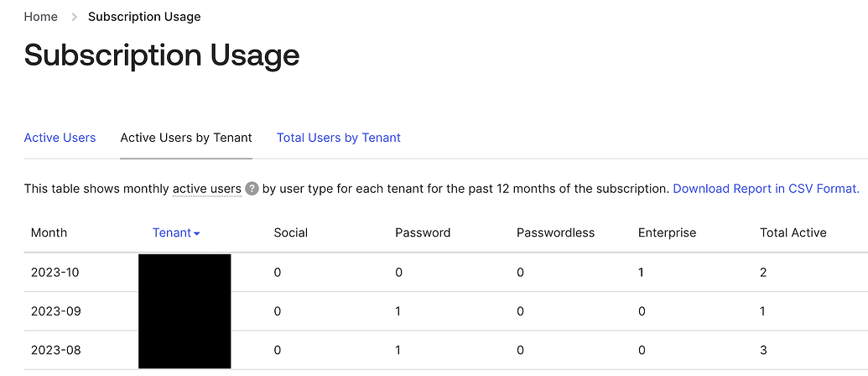This screenshot has width=868, height=376.
Task: Open the Total Users by Tenant tab
Action: pos(339,138)
